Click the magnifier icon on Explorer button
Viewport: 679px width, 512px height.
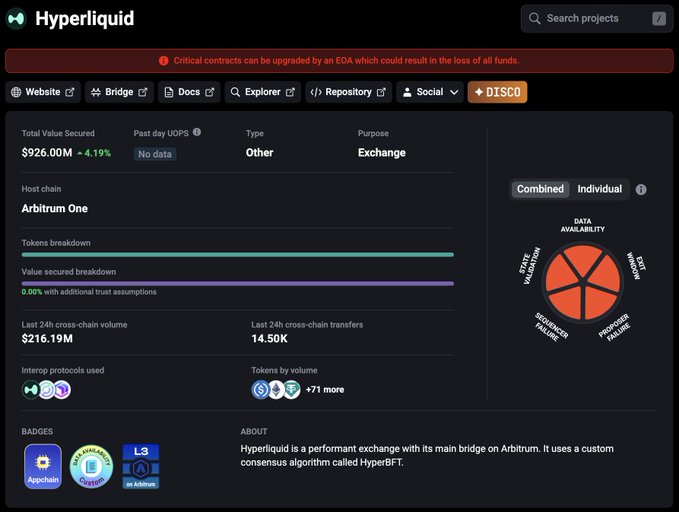235,92
